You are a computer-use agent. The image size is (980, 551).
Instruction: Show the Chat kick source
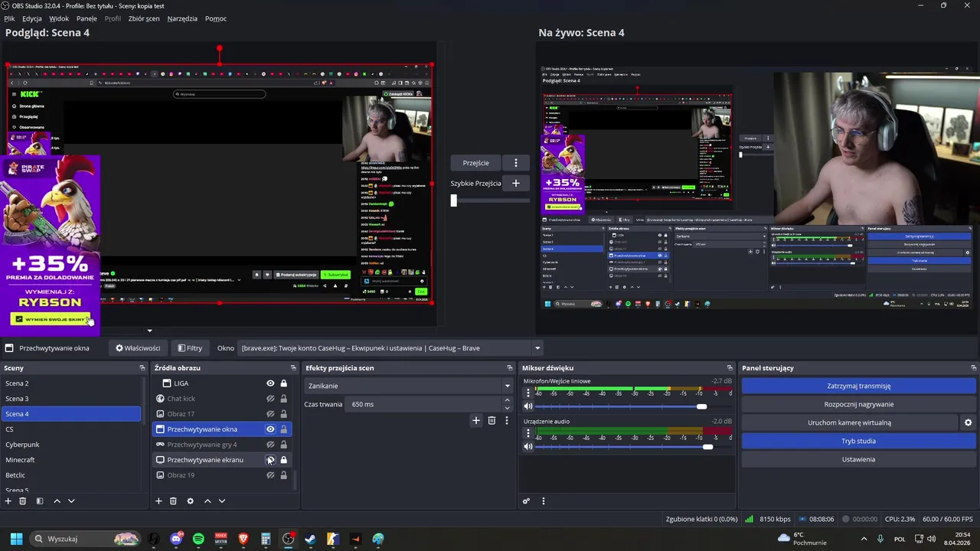(x=270, y=399)
